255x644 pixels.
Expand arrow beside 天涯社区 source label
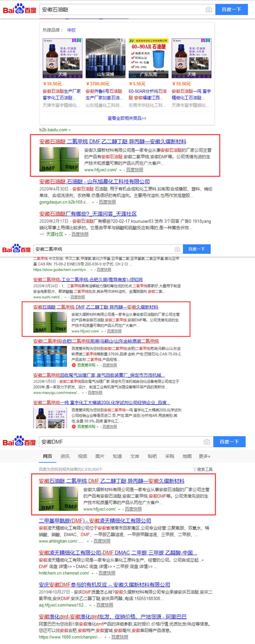point(66,235)
